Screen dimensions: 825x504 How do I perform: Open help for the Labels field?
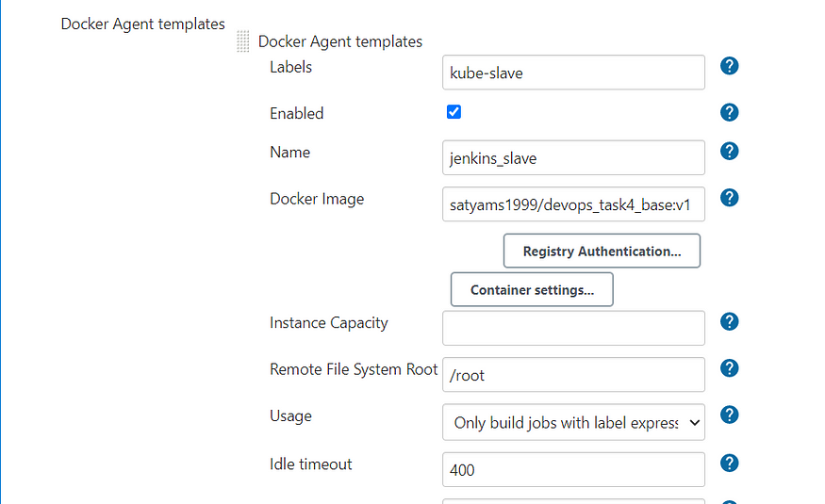click(729, 66)
